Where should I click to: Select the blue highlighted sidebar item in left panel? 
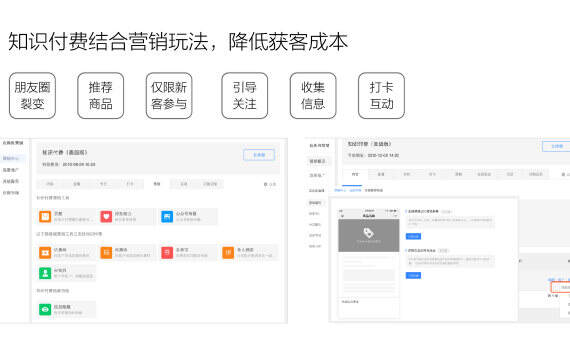pos(12,158)
